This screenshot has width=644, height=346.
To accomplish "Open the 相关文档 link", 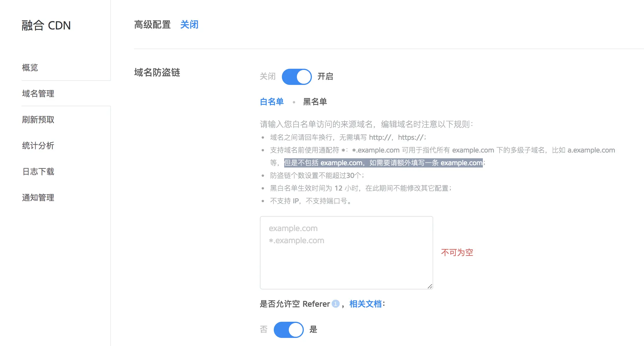I will (x=365, y=304).
